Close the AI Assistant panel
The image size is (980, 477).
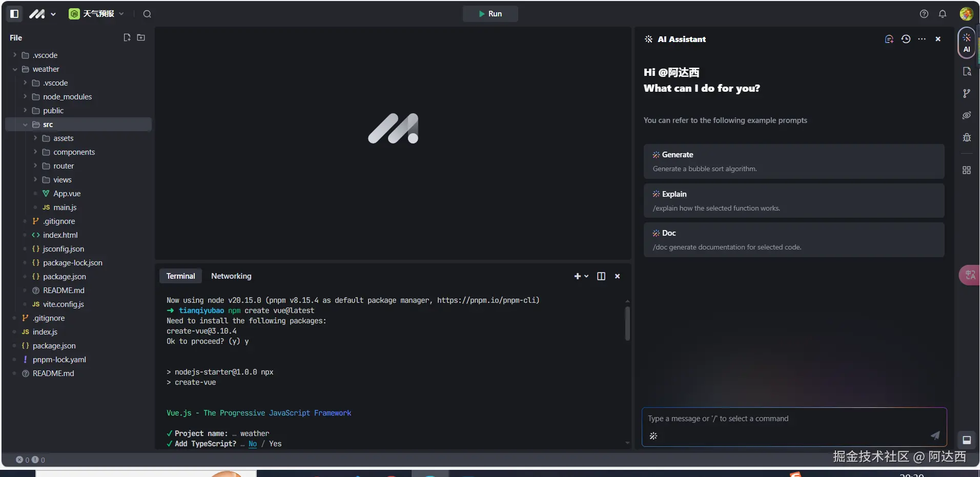pyautogui.click(x=938, y=39)
